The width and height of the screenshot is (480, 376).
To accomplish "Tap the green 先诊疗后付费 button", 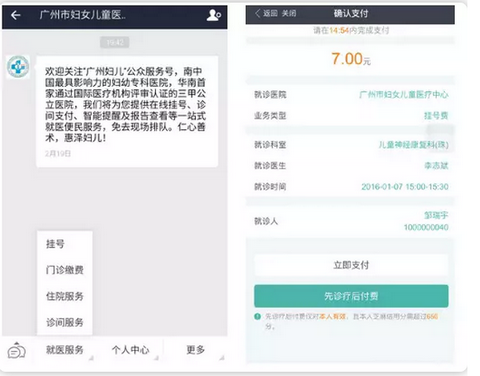I will click(x=351, y=296).
